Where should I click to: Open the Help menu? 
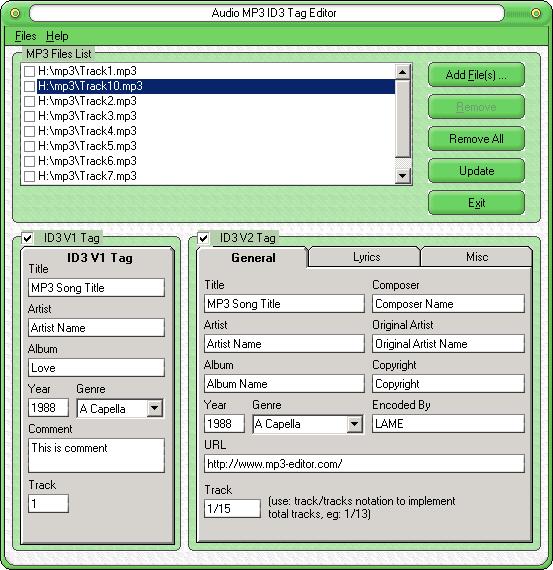coord(57,36)
